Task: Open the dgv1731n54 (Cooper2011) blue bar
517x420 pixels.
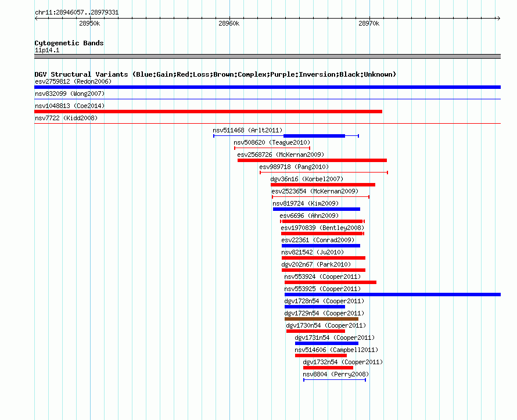Action: click(x=326, y=343)
